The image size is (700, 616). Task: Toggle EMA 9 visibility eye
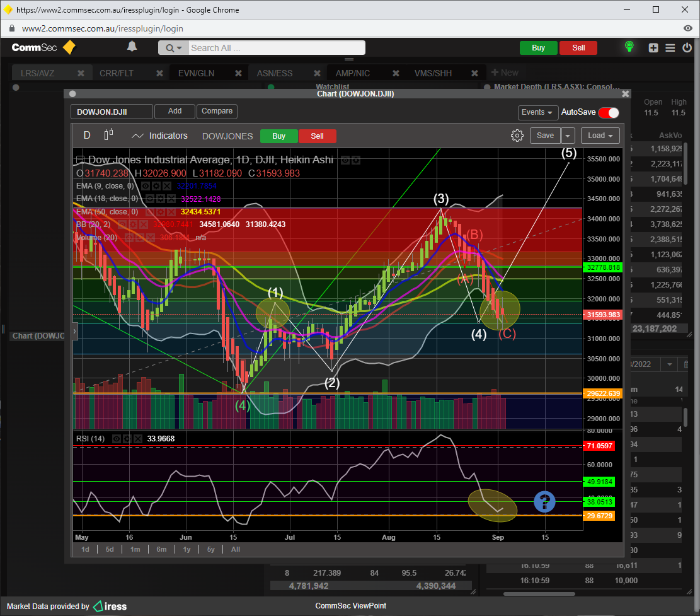pos(146,186)
